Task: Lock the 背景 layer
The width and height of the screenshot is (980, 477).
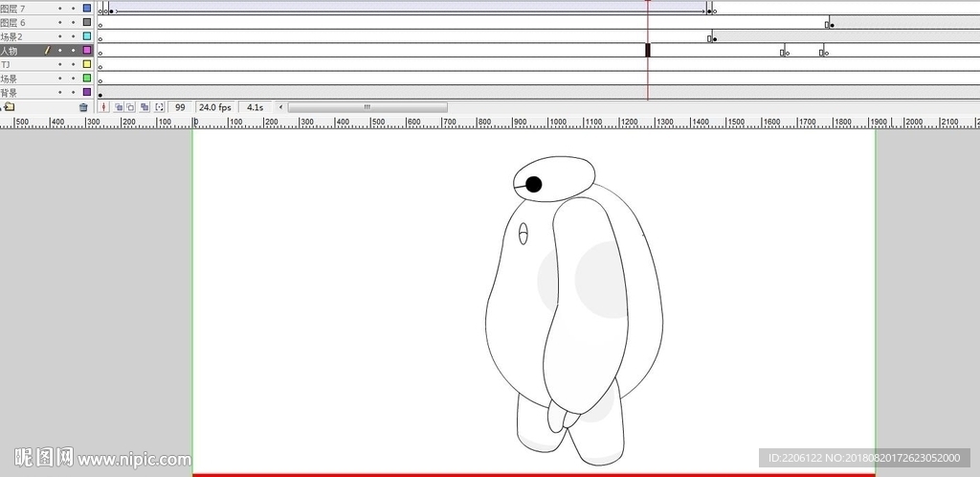Action: pos(73,93)
